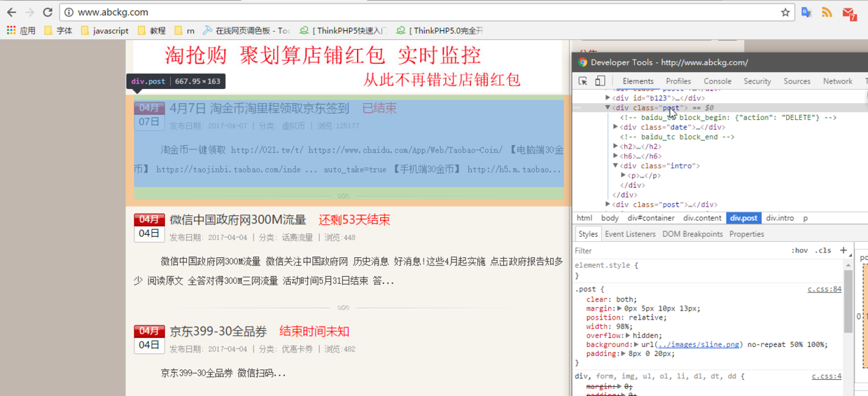Open the rn bookmark folder
This screenshot has height=396, width=868.
(184, 31)
